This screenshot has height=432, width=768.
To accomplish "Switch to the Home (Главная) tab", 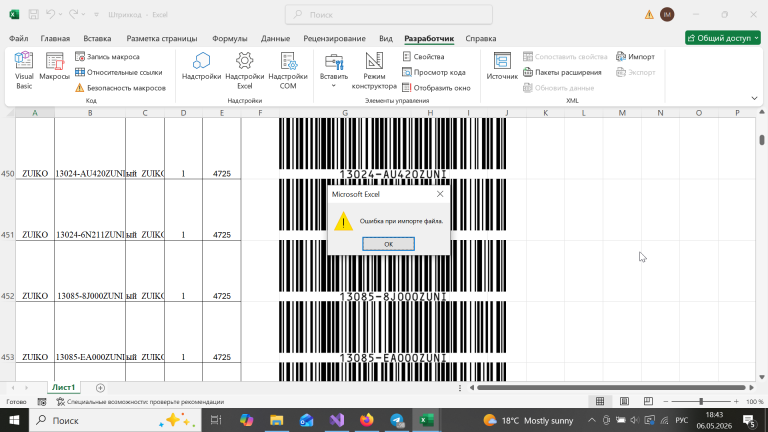I will tap(55, 38).
